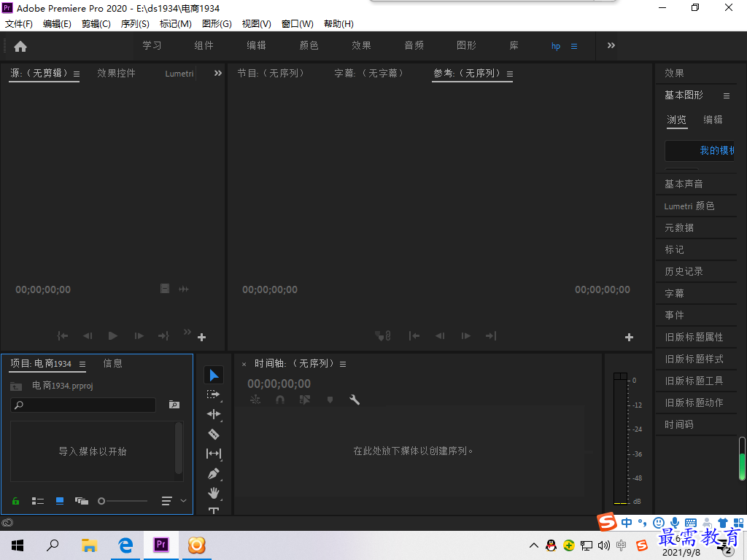Expand hidden workspaces chevron
The image size is (747, 560).
[x=611, y=46]
